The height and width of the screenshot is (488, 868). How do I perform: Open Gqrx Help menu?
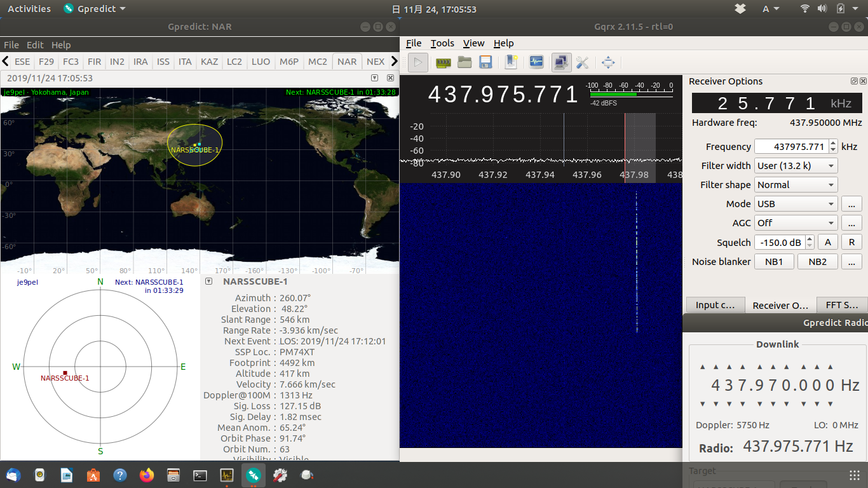[504, 43]
